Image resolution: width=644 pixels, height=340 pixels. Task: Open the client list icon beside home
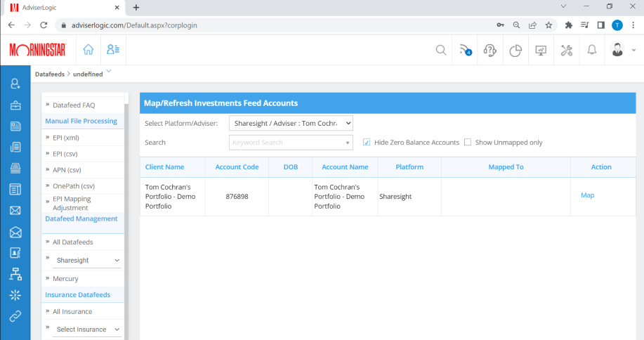tap(113, 50)
